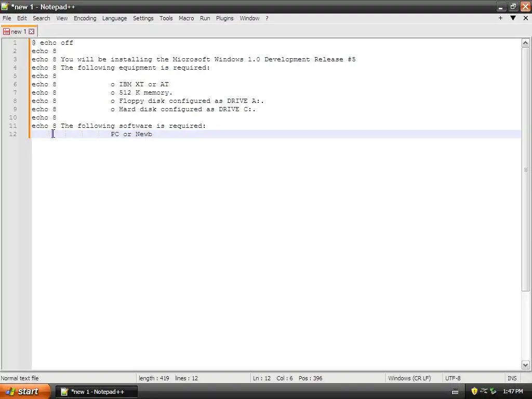Open the Language menu

coord(115,18)
